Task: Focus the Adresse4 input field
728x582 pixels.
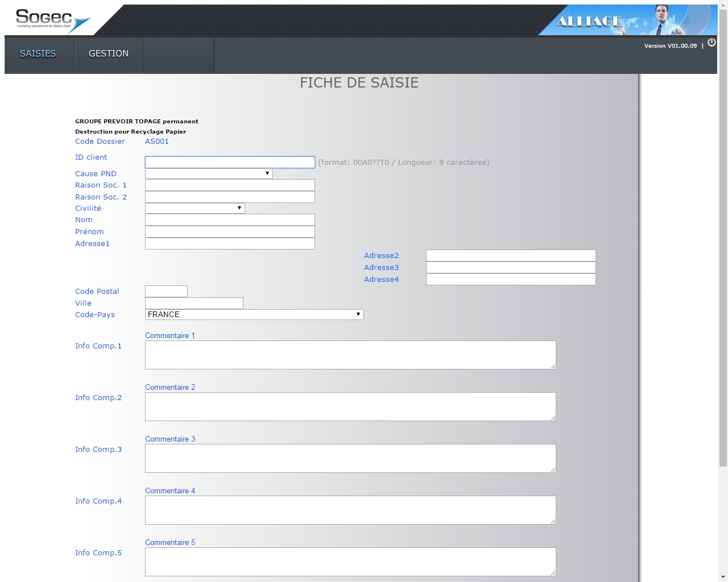Action: click(x=511, y=280)
